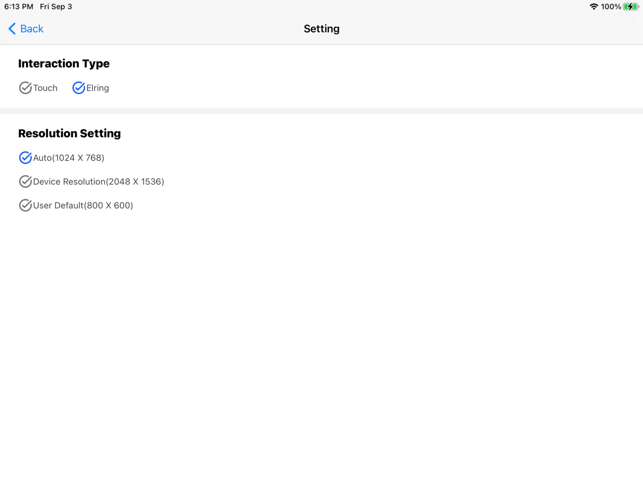Click the charging battery icon

(631, 7)
